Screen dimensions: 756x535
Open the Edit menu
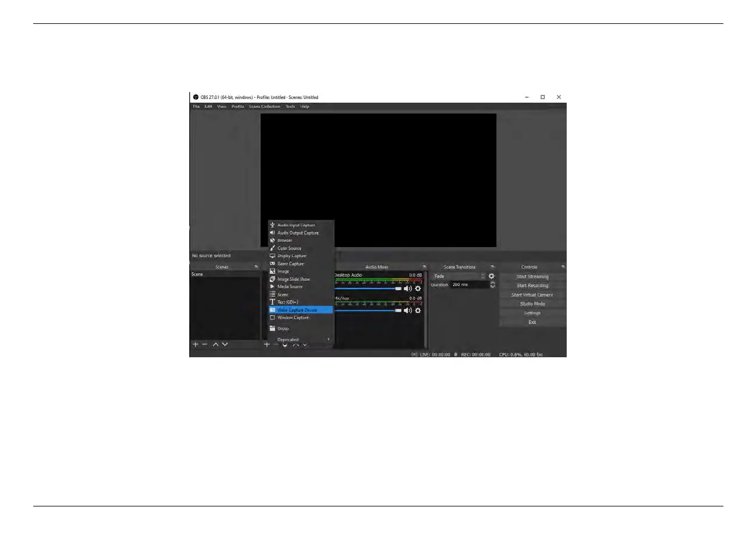coord(209,107)
